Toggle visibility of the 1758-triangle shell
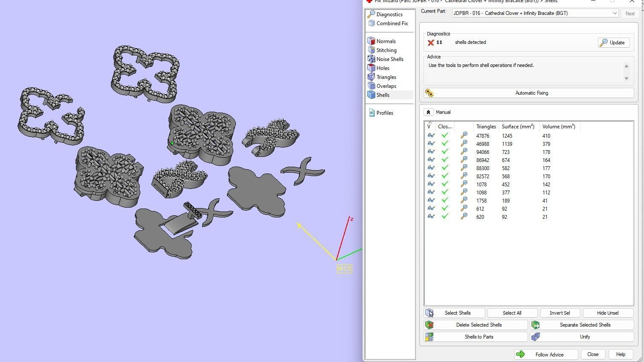 [431, 200]
